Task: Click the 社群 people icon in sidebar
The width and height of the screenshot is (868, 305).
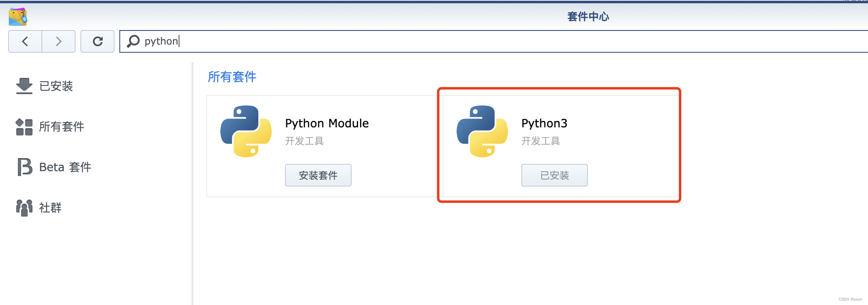Action: [x=24, y=208]
